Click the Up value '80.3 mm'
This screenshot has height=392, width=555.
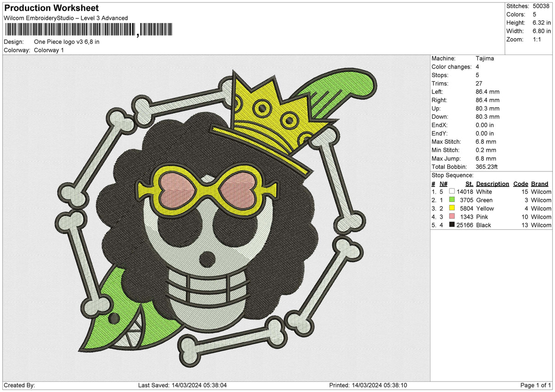pyautogui.click(x=487, y=108)
